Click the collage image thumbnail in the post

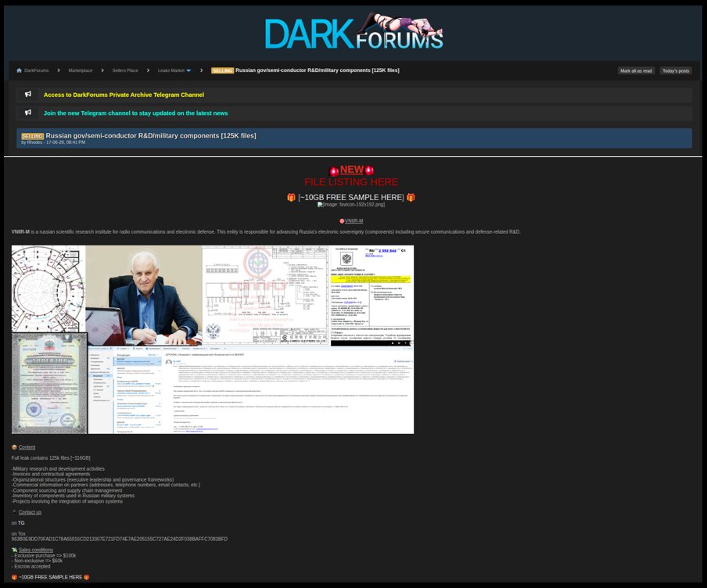click(x=213, y=339)
